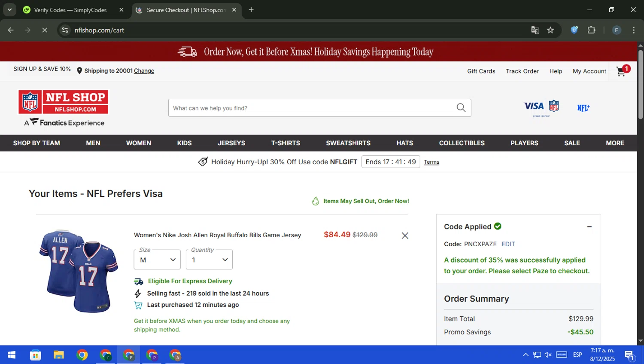The height and width of the screenshot is (364, 644).
Task: Collapse the Code Applied panel
Action: point(589,226)
